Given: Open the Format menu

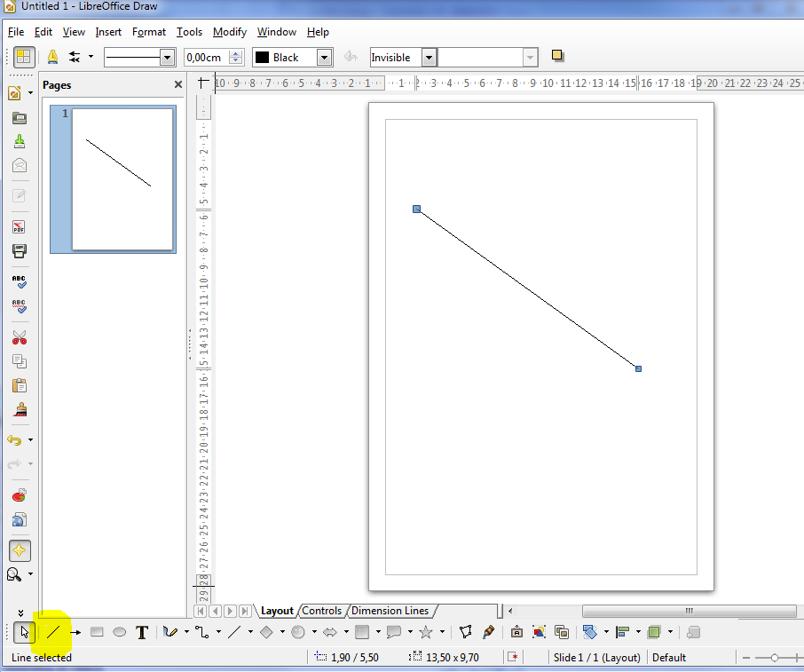Looking at the screenshot, I should [x=149, y=32].
